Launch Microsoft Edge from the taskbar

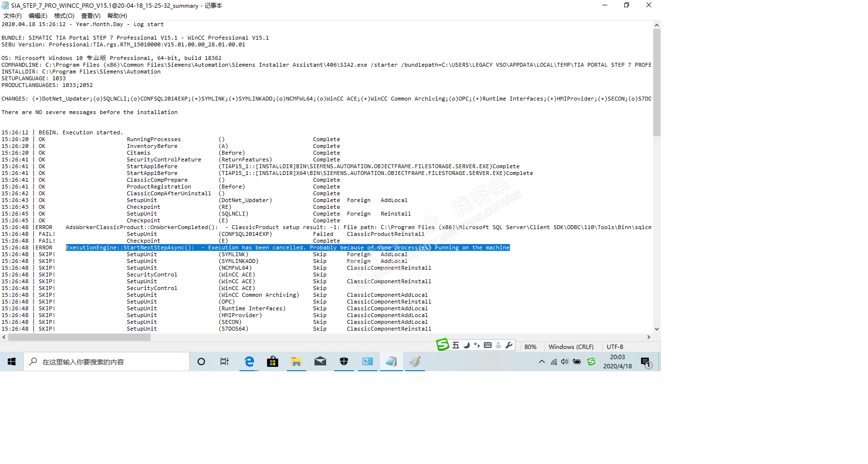(x=249, y=362)
